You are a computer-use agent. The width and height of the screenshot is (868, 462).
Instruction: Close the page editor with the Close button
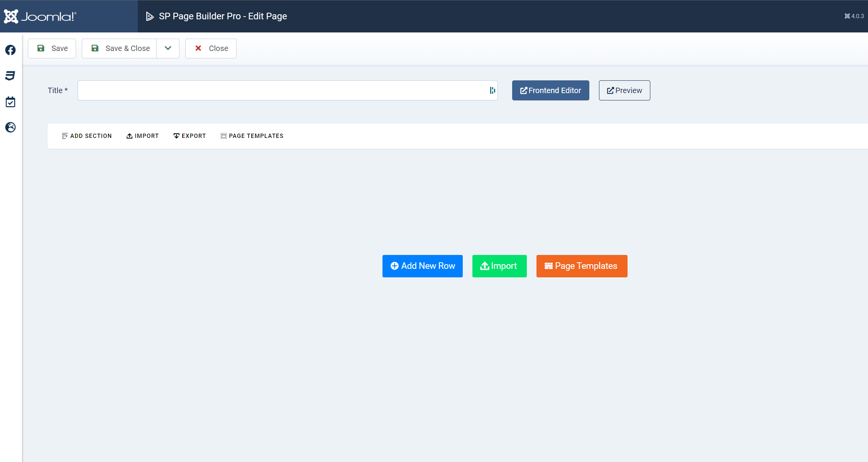(211, 48)
